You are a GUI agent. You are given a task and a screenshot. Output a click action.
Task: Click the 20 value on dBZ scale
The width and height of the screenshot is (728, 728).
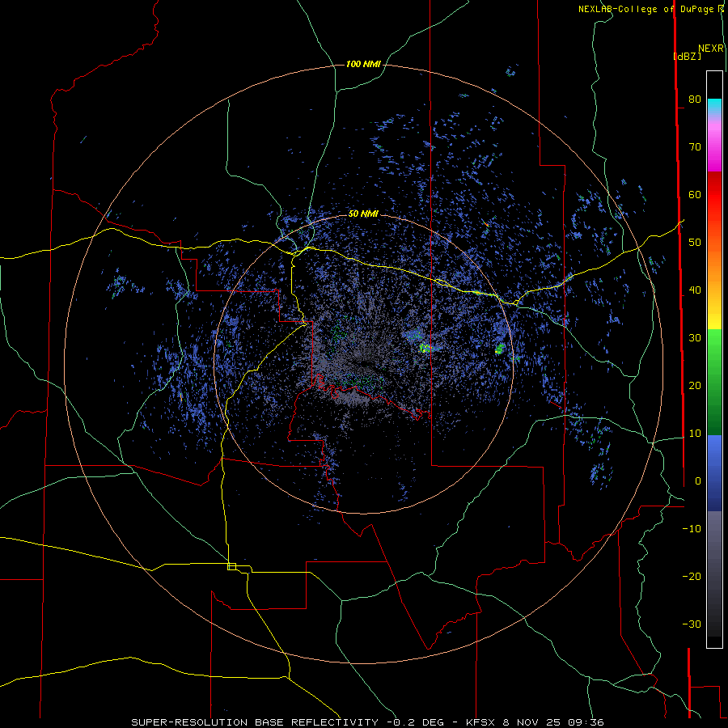click(695, 386)
